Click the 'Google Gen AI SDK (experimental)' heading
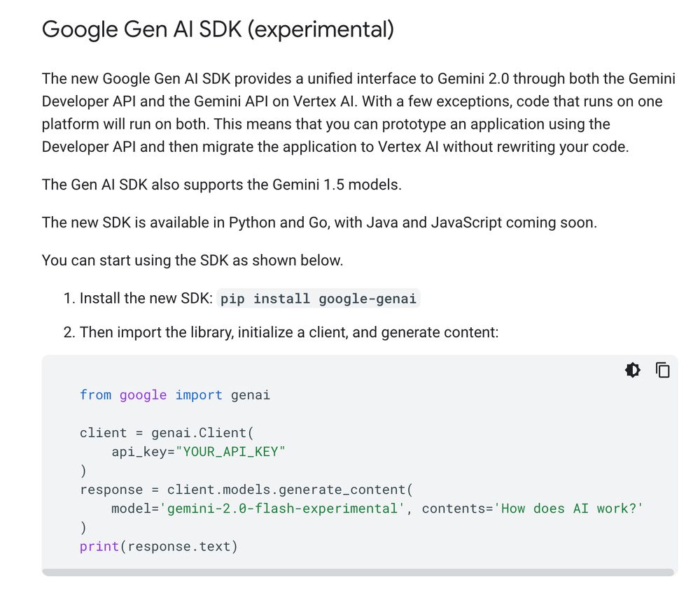The height and width of the screenshot is (598, 700). pyautogui.click(x=218, y=29)
